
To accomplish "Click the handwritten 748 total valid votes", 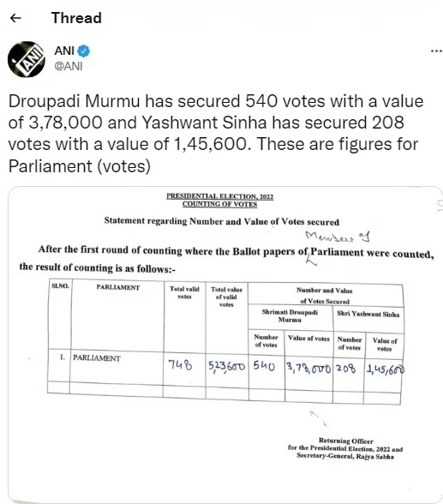I will pyautogui.click(x=180, y=365).
